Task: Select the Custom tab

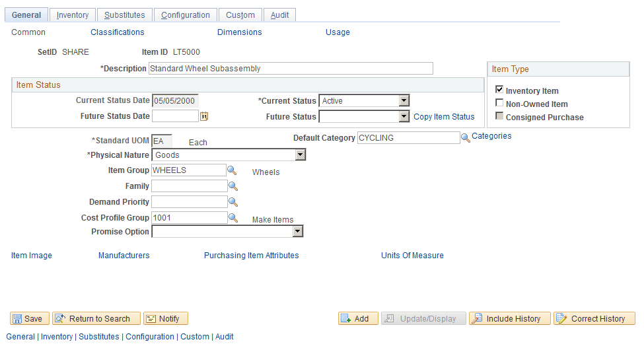Action: (240, 15)
